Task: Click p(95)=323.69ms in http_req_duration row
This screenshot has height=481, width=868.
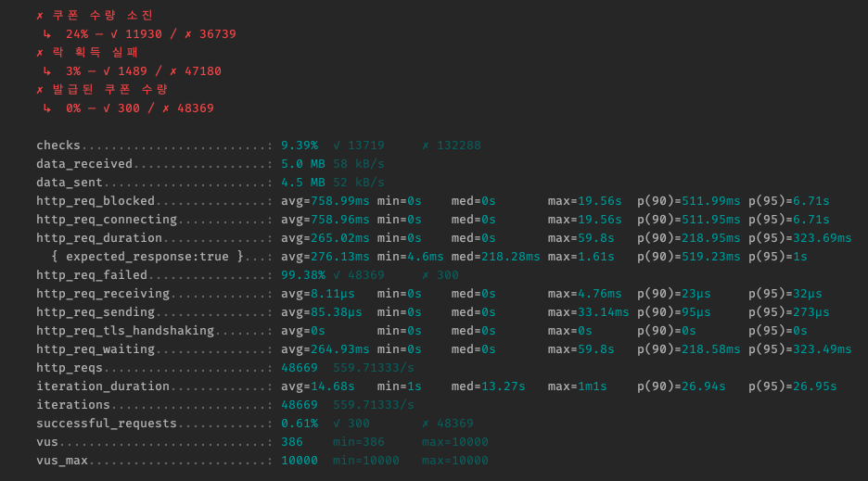Action: coord(800,238)
